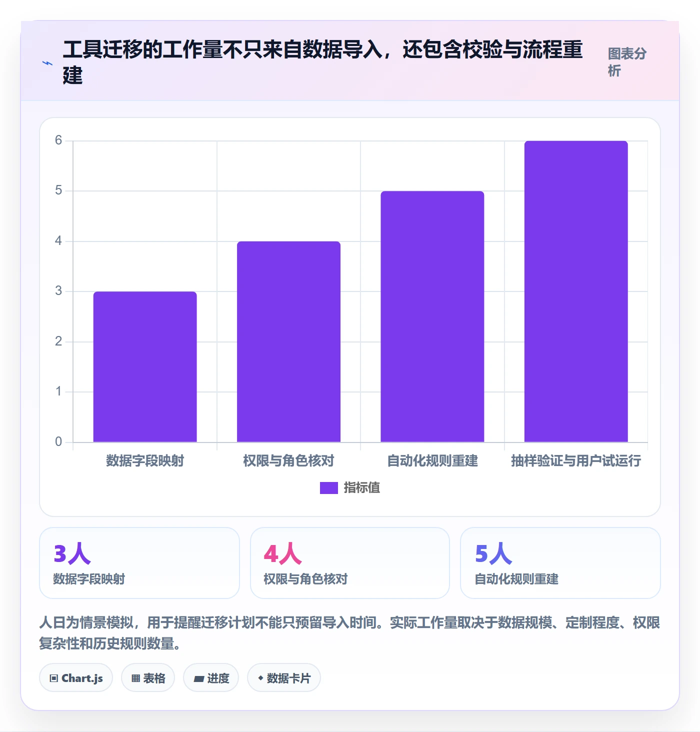The image size is (700, 732).
Task: Click the 数据字段映射 bar in chart
Action: pyautogui.click(x=145, y=366)
